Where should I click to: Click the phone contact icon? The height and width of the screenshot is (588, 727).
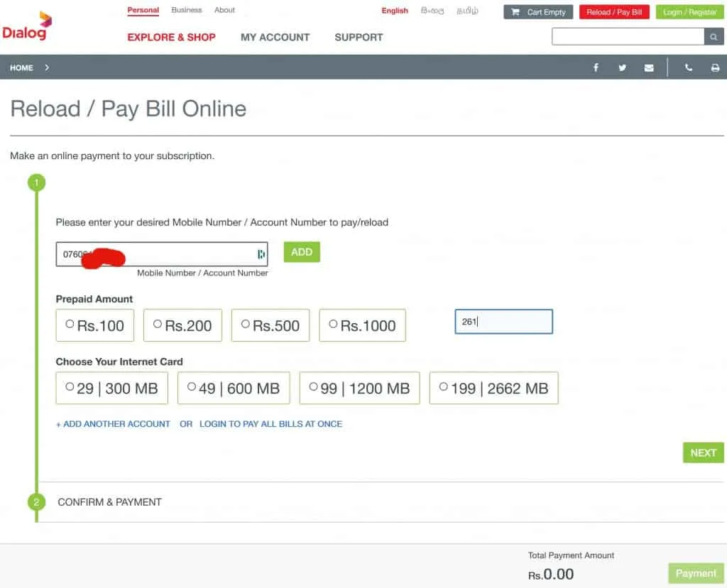(689, 68)
